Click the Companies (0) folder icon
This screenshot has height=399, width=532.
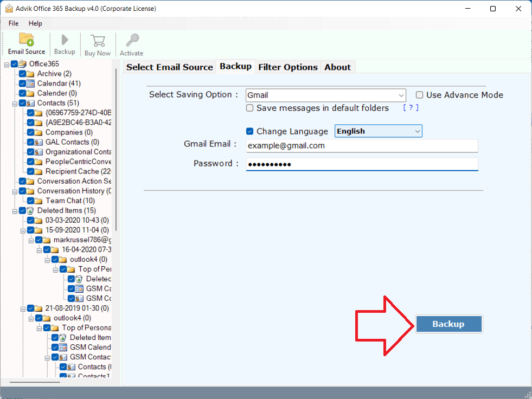39,132
